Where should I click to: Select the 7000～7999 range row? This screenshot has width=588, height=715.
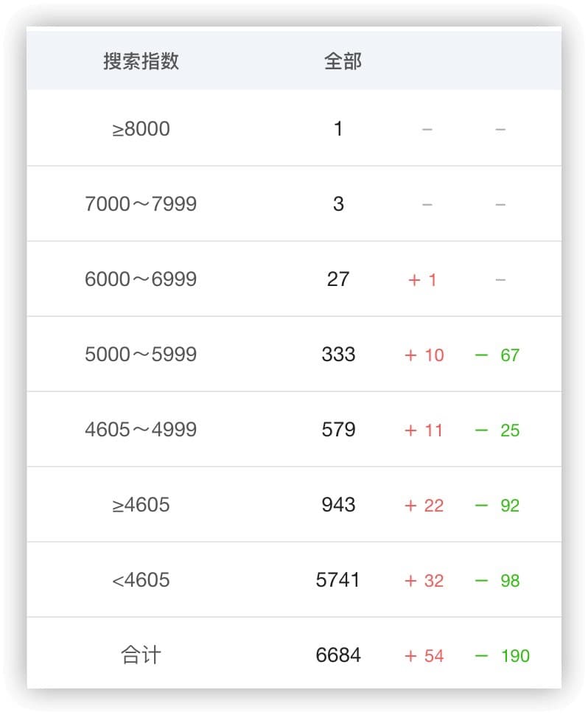(x=294, y=204)
